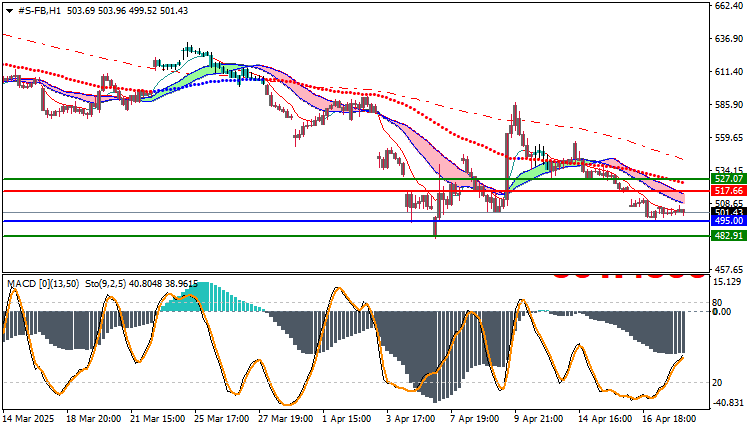This screenshot has width=750, height=430.
Task: Click the 27 Mar 19:00 time label
Action: 286,419
